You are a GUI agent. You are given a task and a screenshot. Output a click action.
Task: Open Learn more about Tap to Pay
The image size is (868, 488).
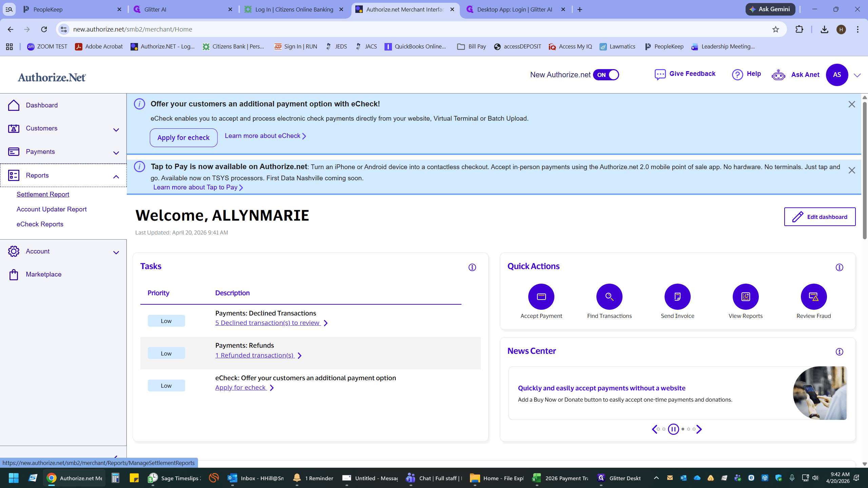tap(198, 187)
